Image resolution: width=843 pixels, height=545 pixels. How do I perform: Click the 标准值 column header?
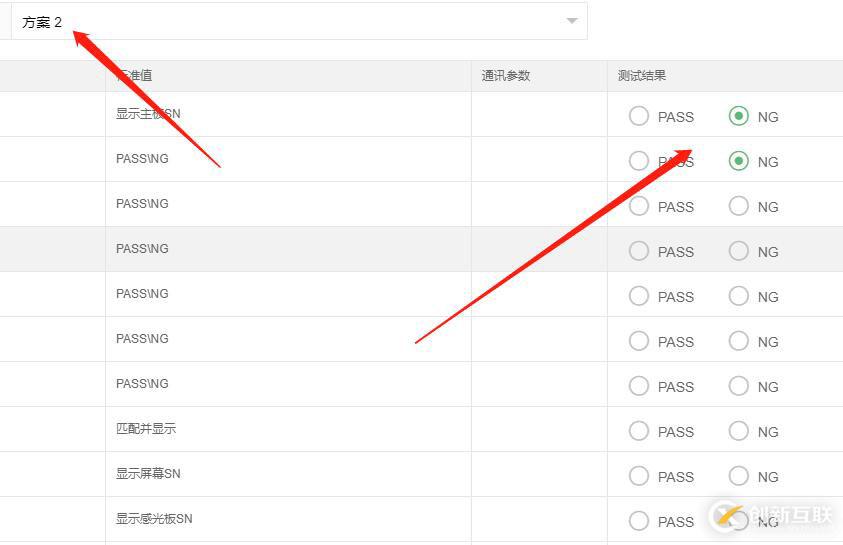point(135,76)
